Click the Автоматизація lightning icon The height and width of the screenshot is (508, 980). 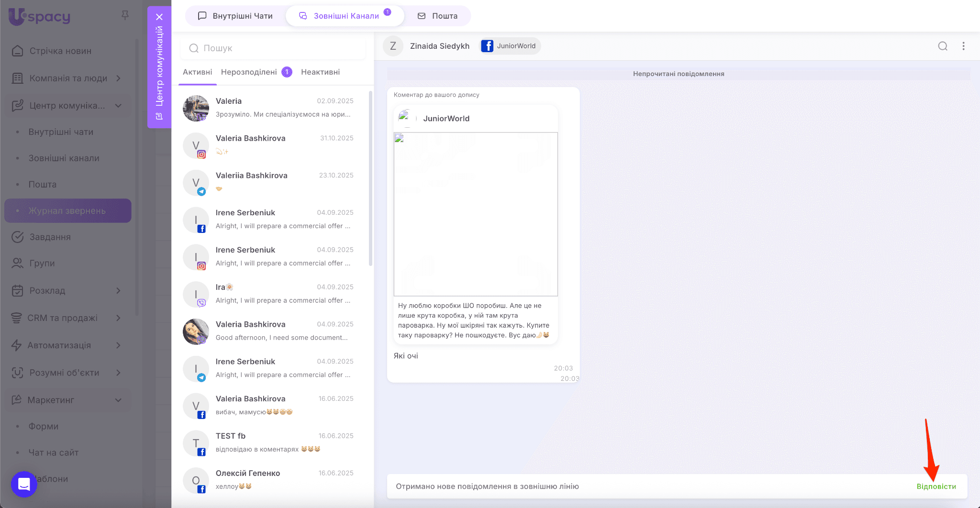click(17, 345)
